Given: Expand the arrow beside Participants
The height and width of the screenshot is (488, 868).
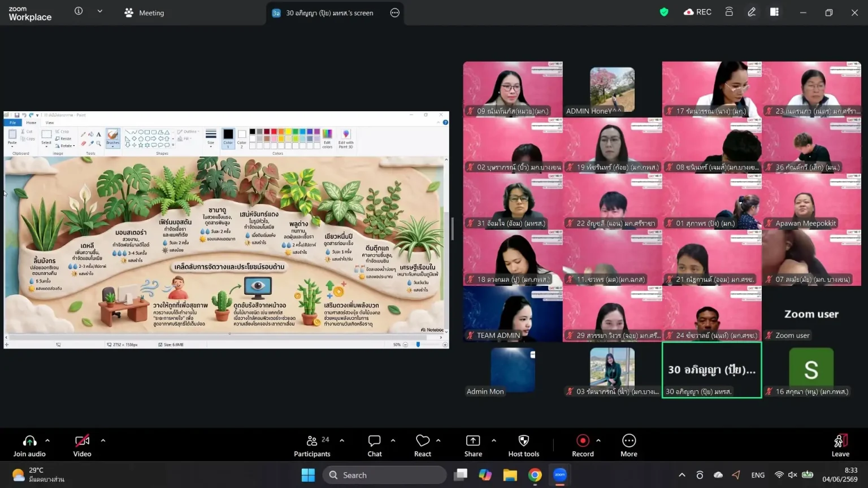Looking at the screenshot, I should (342, 441).
